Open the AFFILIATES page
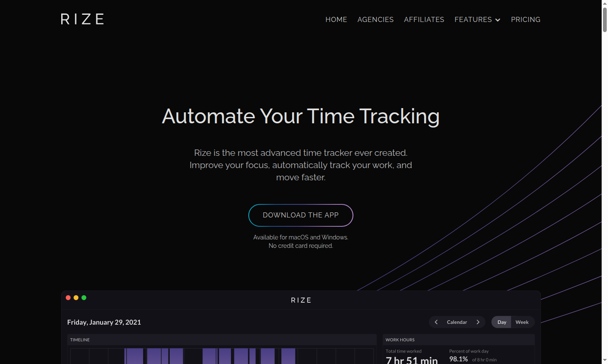 pos(424,19)
